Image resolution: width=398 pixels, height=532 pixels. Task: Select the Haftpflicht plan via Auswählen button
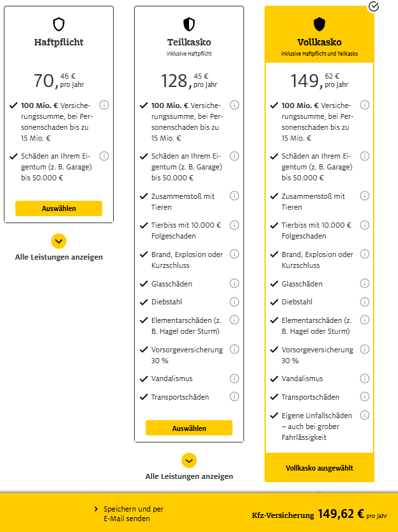[59, 208]
